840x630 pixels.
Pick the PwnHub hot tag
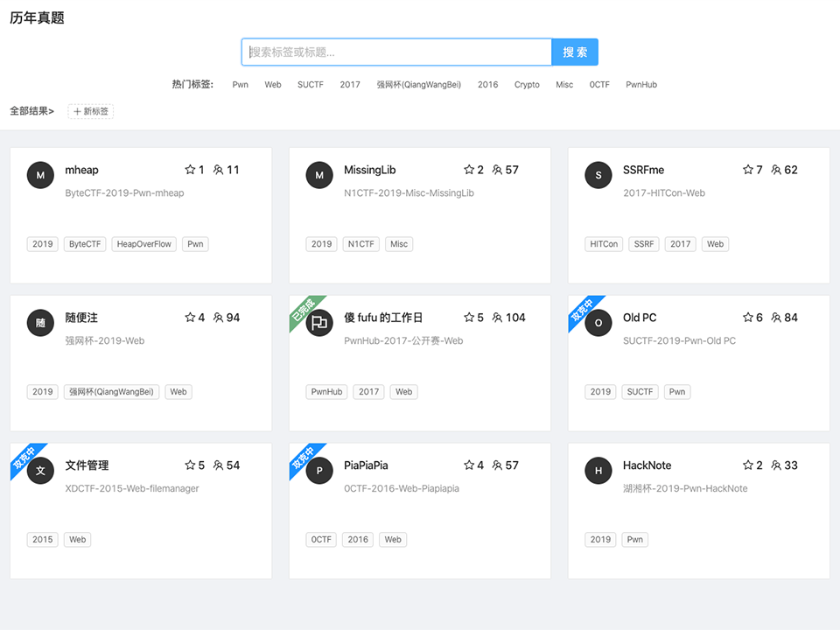(640, 85)
